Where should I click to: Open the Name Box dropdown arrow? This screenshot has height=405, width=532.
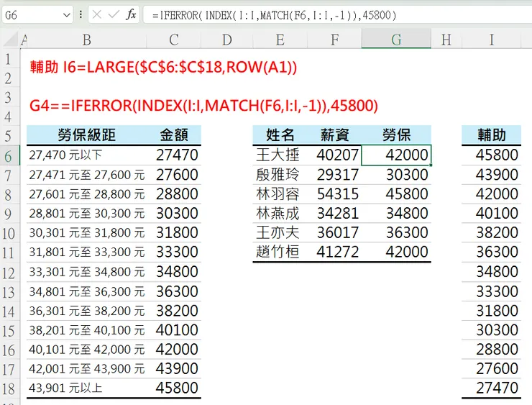click(67, 15)
